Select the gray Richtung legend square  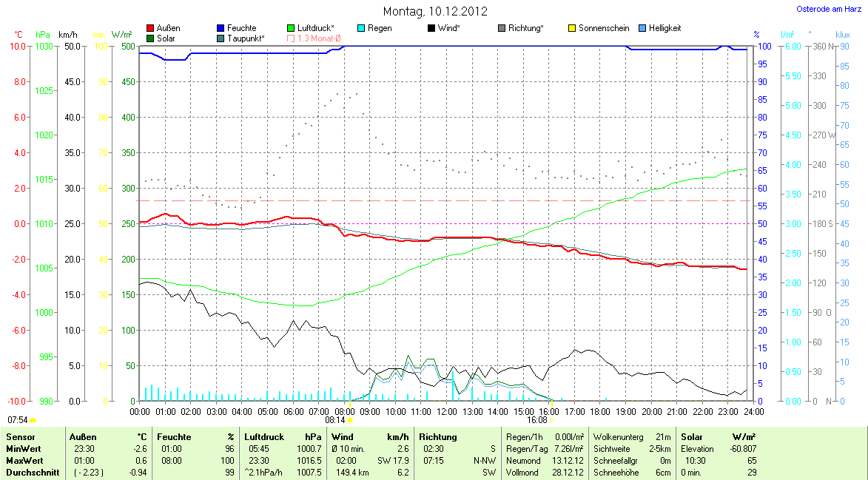pyautogui.click(x=502, y=28)
